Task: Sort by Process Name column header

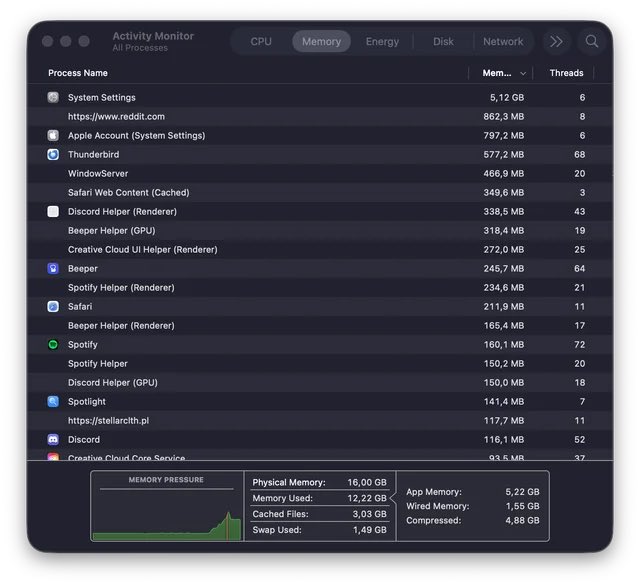Action: click(78, 73)
